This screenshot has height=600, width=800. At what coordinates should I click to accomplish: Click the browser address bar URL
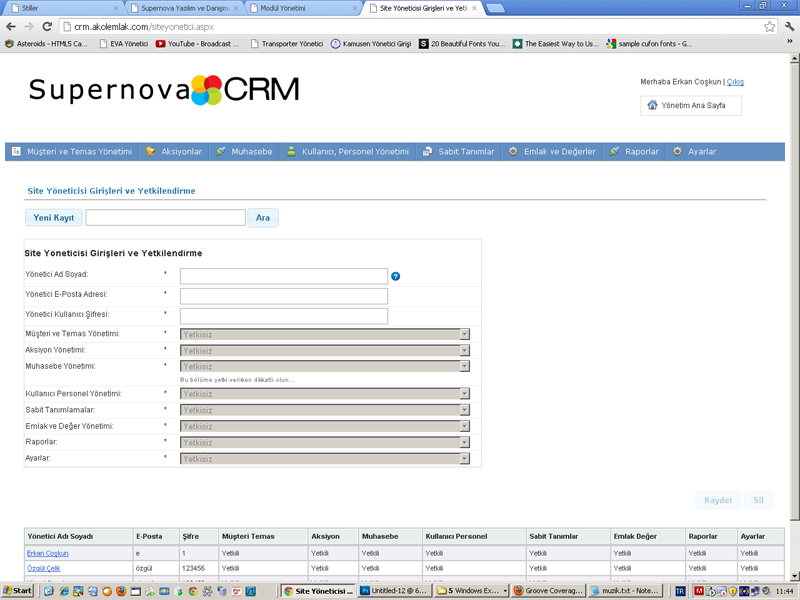144,27
